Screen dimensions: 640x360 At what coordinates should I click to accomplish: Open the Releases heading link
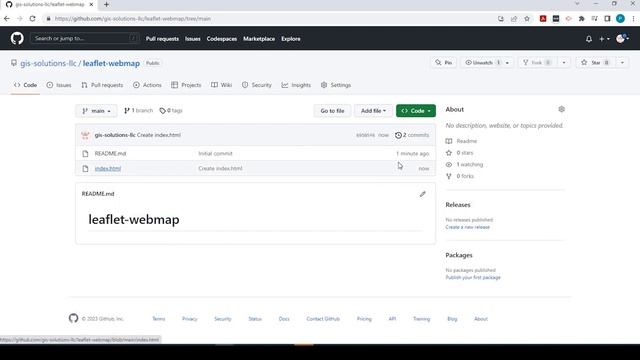coord(458,205)
